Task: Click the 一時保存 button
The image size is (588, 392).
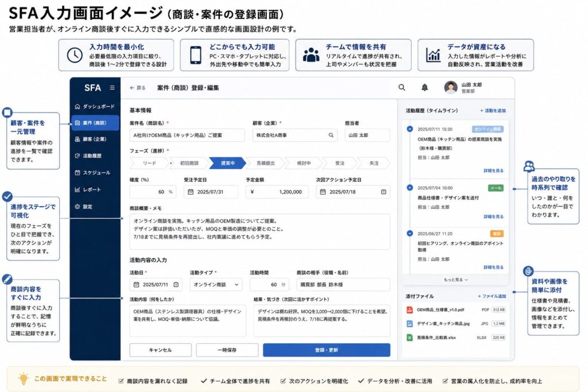Action: 227,350
